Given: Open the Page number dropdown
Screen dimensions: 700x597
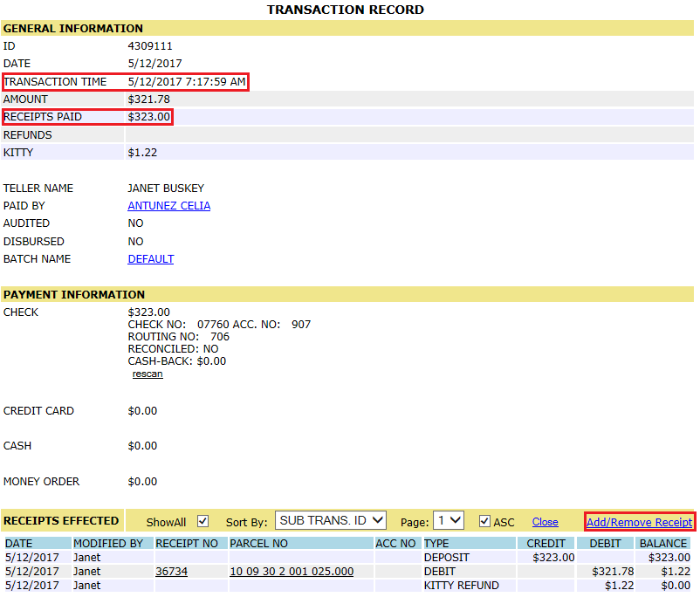Looking at the screenshot, I should [449, 521].
